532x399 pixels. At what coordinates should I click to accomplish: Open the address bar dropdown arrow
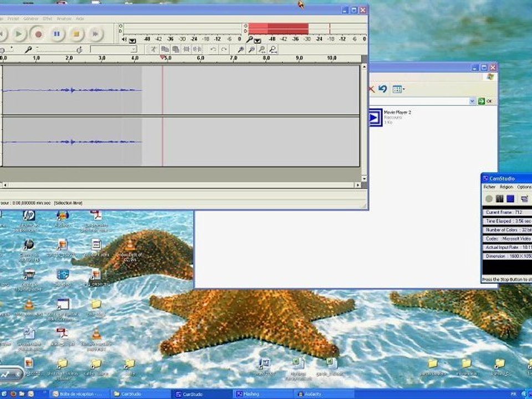click(x=472, y=101)
